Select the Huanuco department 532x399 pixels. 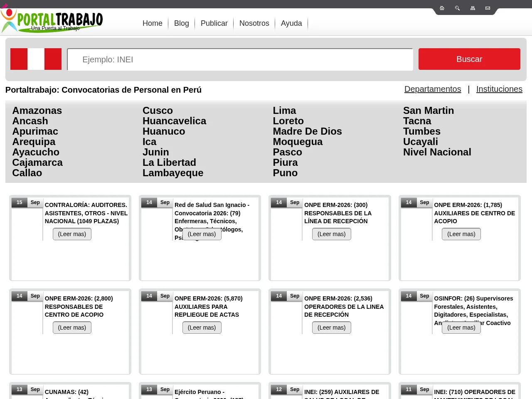pyautogui.click(x=164, y=131)
